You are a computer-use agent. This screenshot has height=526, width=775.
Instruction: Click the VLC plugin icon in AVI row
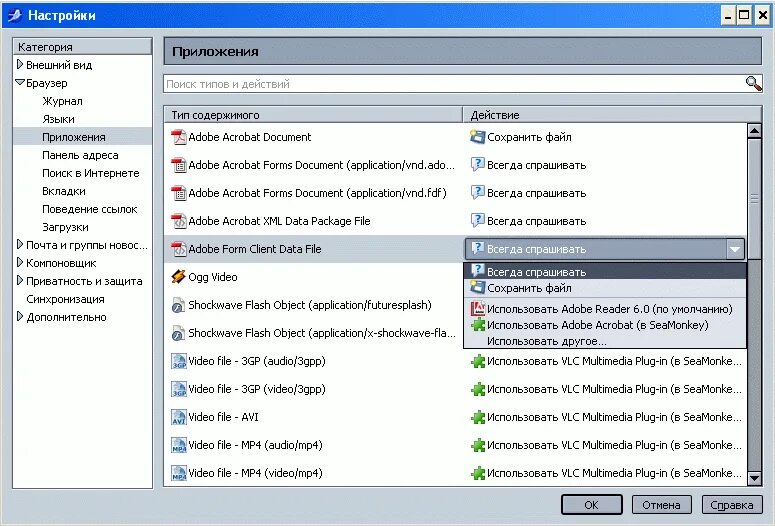(x=477, y=417)
